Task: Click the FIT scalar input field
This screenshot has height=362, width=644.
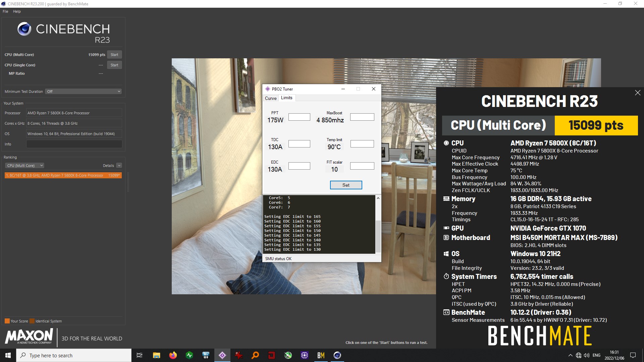Action: point(362,166)
